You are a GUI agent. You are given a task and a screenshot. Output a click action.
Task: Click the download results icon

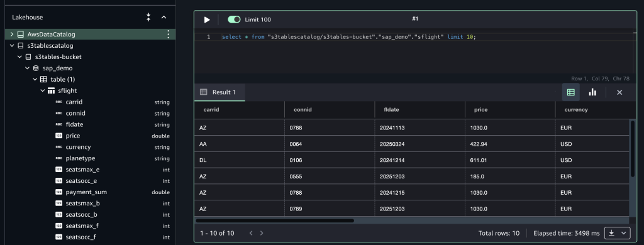[611, 233]
